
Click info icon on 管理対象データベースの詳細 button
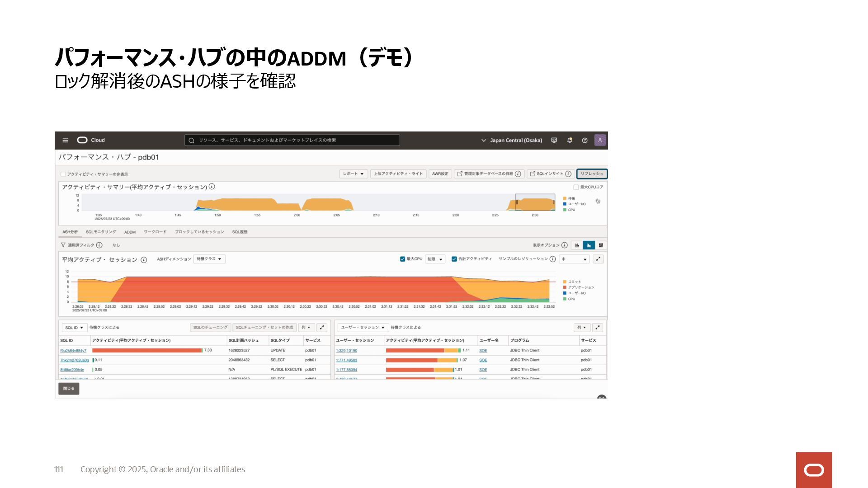click(518, 174)
